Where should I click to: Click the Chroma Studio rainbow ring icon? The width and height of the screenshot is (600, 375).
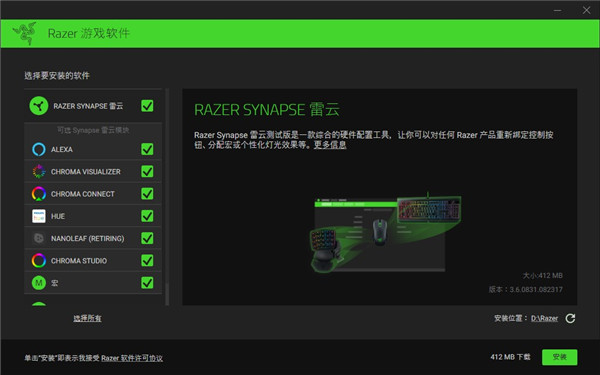pyautogui.click(x=39, y=261)
